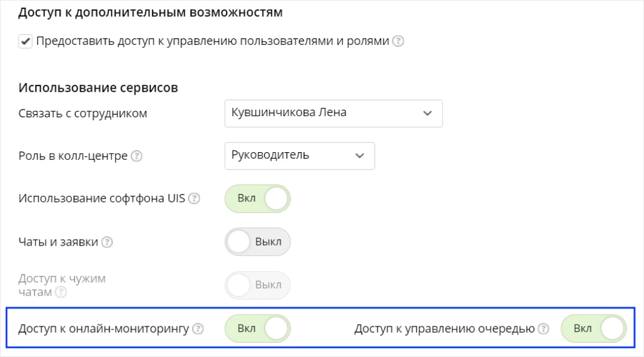
Task: Open the Кувшинчикова Лена employee dropdown
Action: (334, 113)
